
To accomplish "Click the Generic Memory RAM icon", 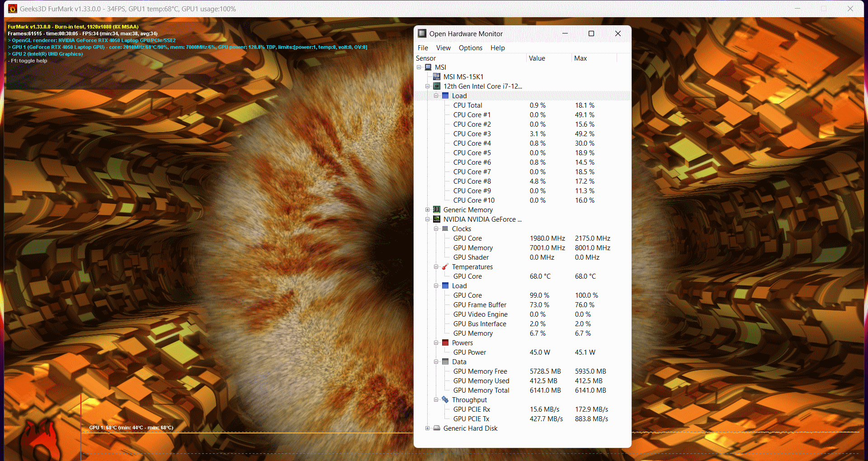I will (x=437, y=210).
